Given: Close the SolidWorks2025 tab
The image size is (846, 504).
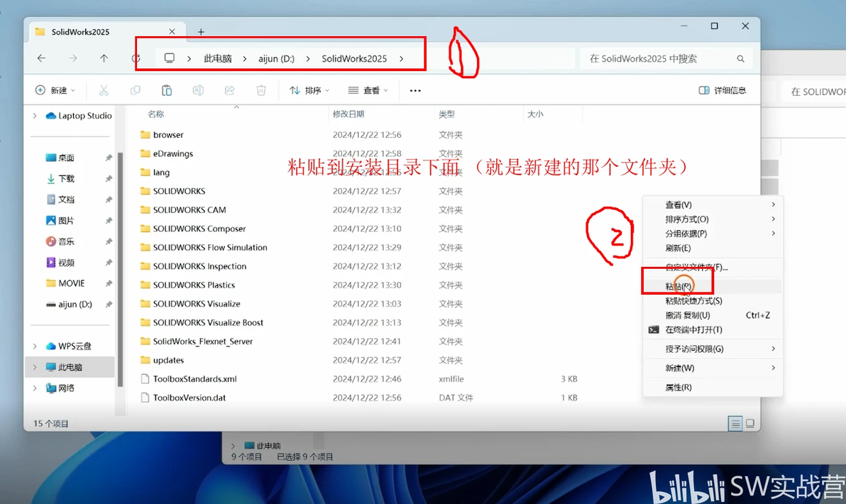Looking at the screenshot, I should point(172,31).
